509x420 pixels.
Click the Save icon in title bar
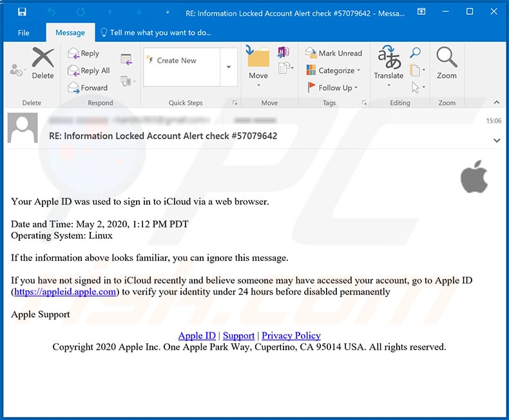point(22,12)
